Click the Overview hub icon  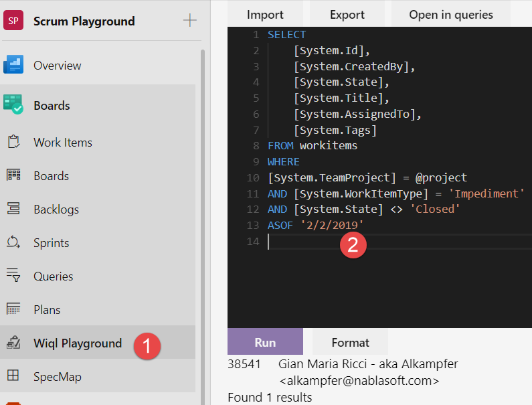tap(13, 65)
